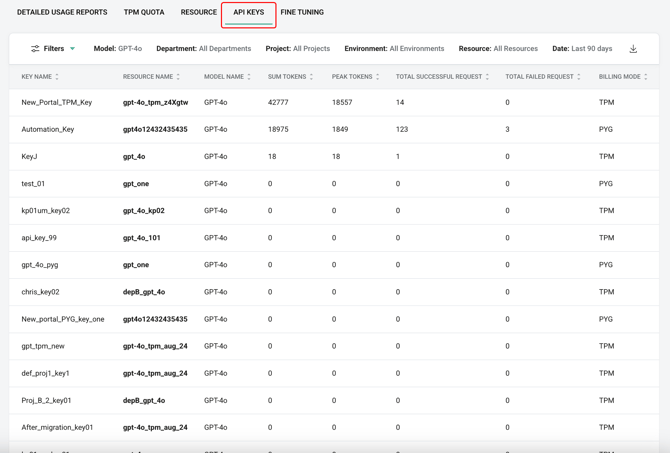Image resolution: width=670 pixels, height=453 pixels.
Task: Click peak tokens value 1849
Action: (340, 129)
